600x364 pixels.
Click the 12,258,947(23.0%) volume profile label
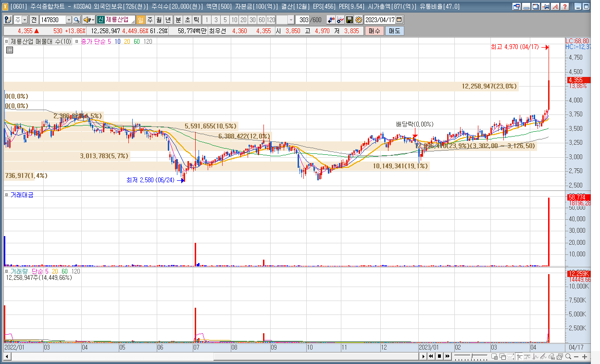(489, 86)
